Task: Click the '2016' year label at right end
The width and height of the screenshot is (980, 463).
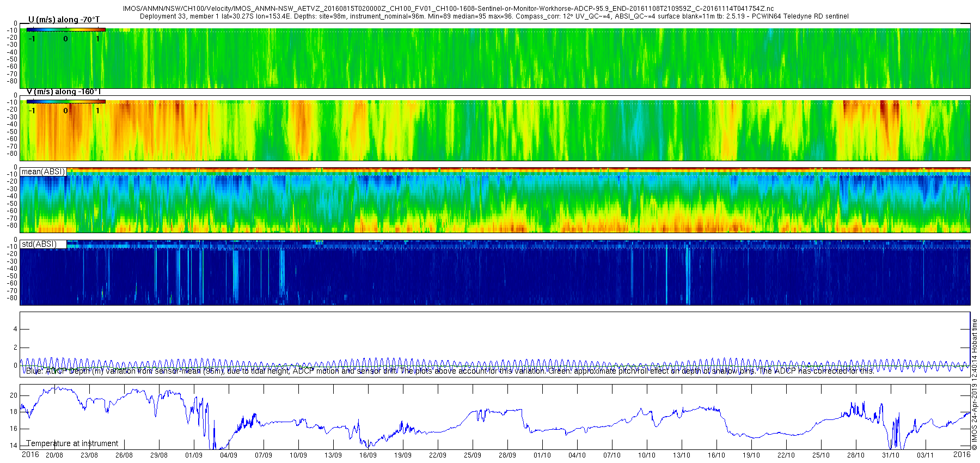Action: tap(962, 454)
